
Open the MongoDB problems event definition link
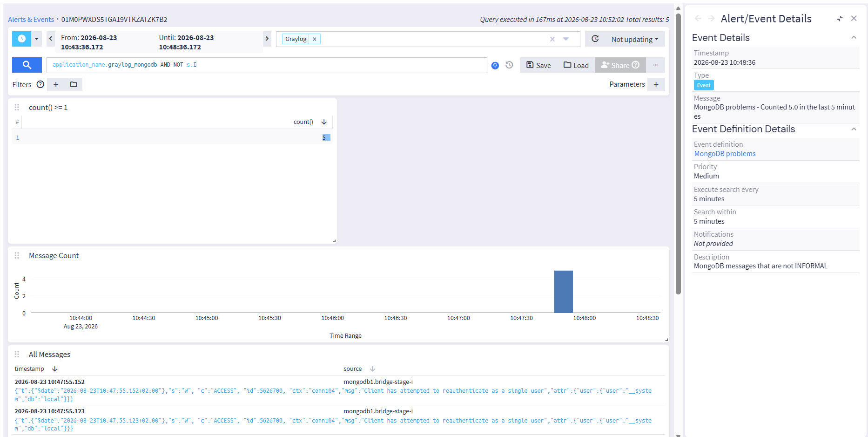coord(725,154)
